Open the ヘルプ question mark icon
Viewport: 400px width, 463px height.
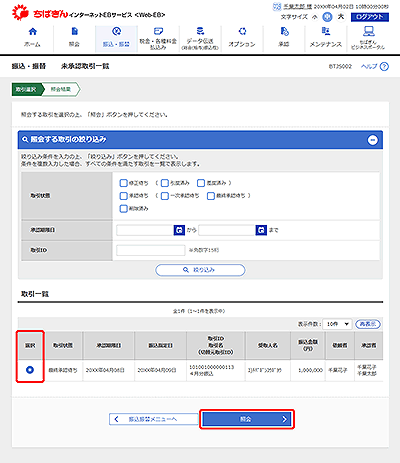pyautogui.click(x=384, y=66)
